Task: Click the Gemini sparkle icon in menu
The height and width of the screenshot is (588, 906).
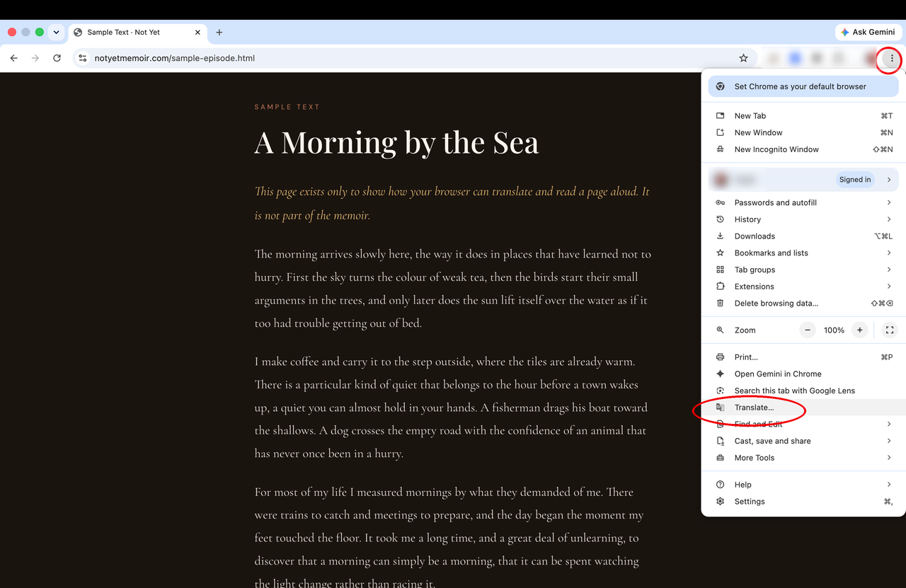Action: (x=720, y=374)
